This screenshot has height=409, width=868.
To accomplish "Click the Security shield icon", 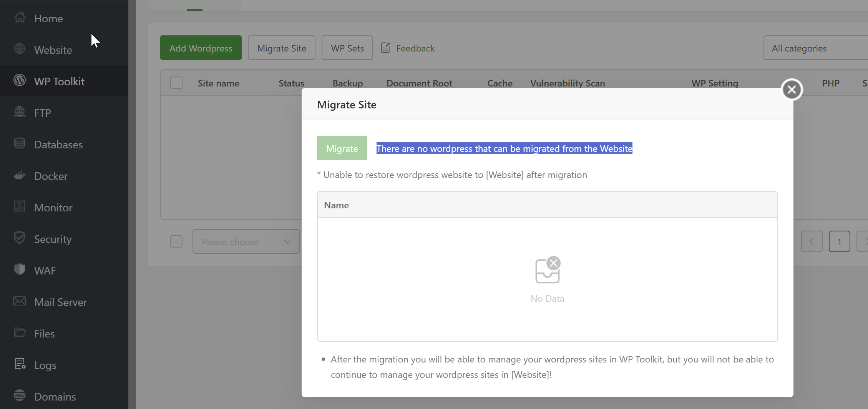I will coord(20,238).
